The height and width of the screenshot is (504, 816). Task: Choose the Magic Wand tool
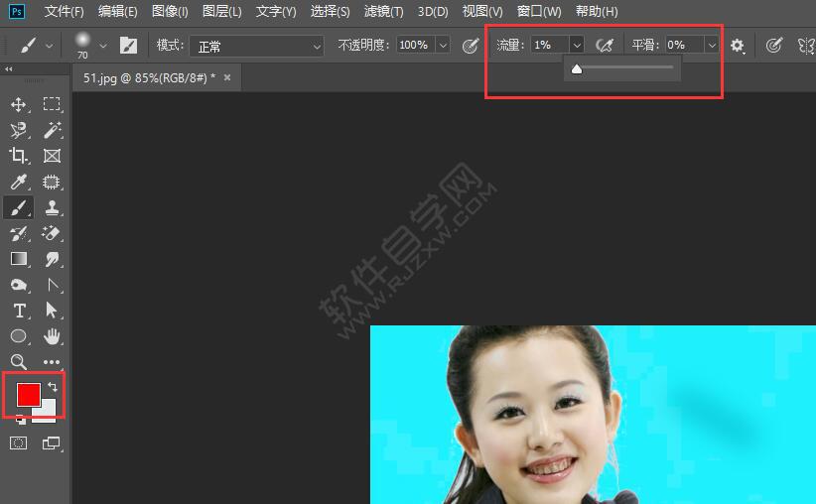click(52, 130)
